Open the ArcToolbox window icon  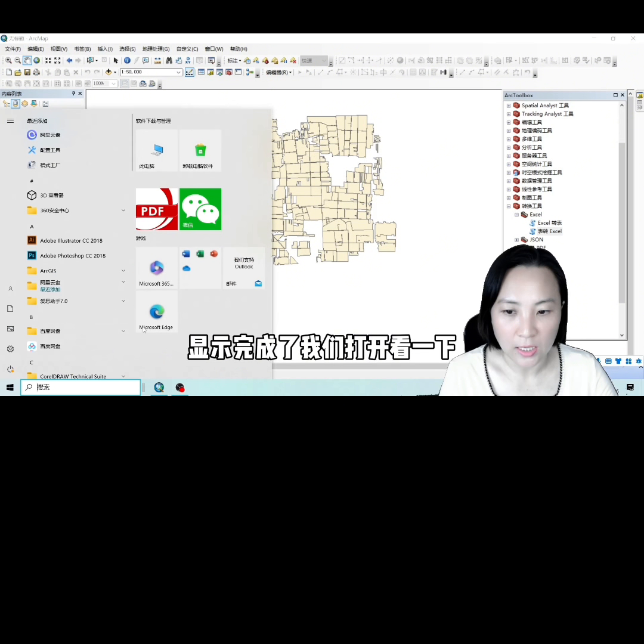click(229, 72)
